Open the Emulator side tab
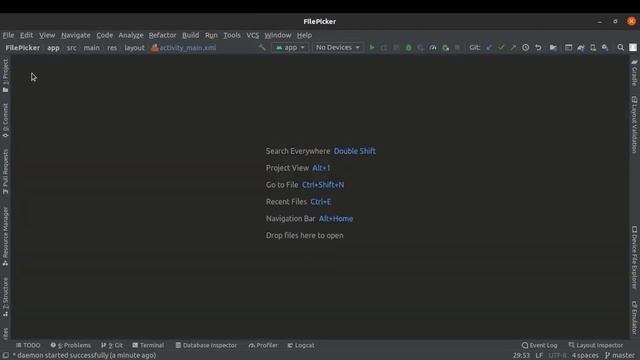Screen dimensions: 640x360 click(x=634, y=317)
